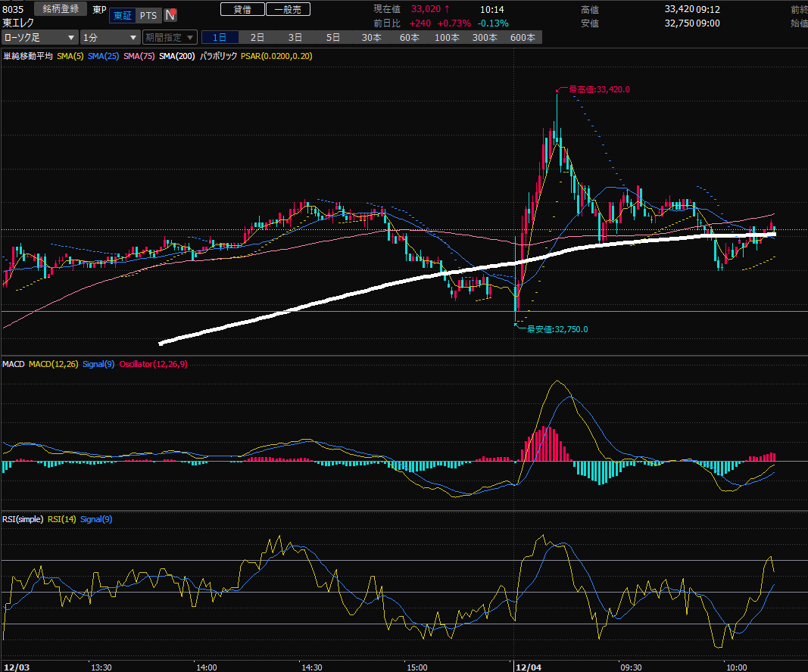Select the 600本 bar count tab
808x672 pixels.
pyautogui.click(x=523, y=37)
